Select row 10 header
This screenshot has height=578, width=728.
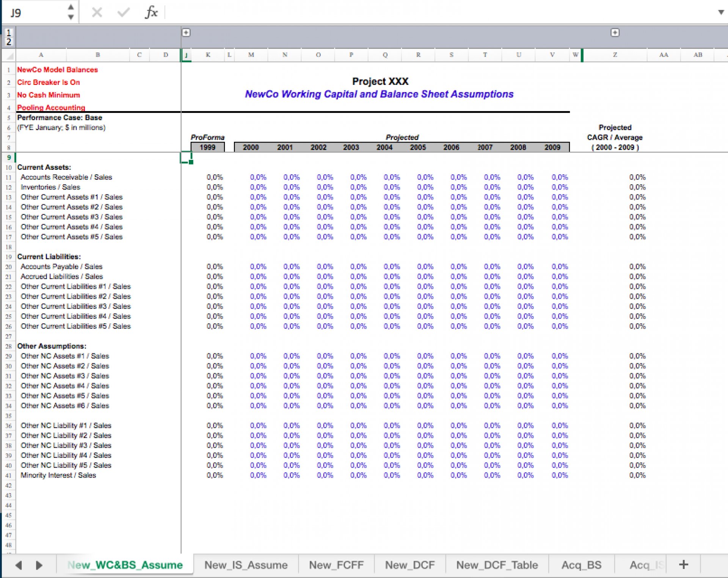tap(9, 168)
